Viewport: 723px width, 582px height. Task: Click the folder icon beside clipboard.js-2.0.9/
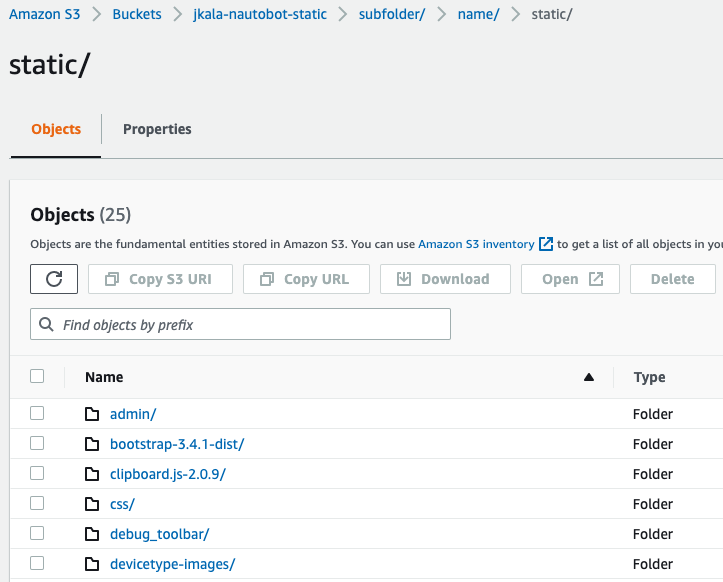tap(92, 474)
